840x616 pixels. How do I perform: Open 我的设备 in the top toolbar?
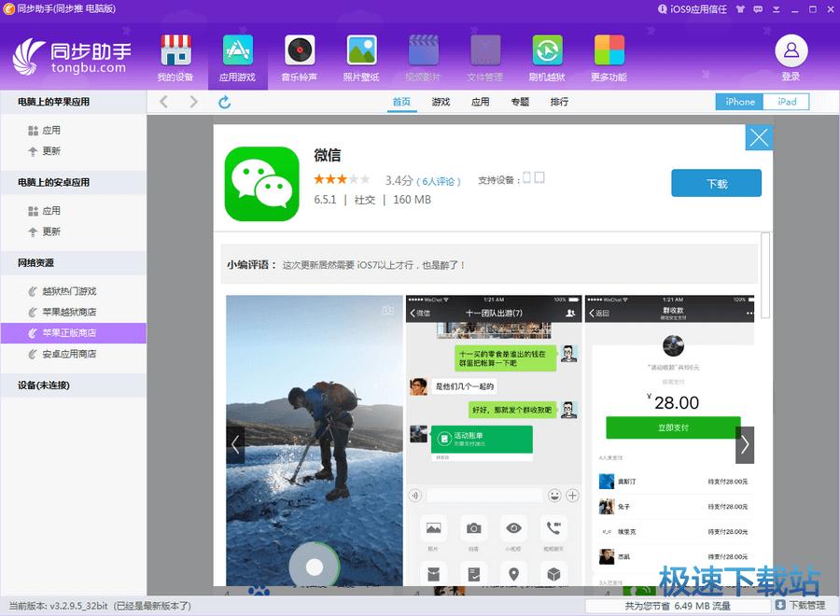click(x=175, y=57)
